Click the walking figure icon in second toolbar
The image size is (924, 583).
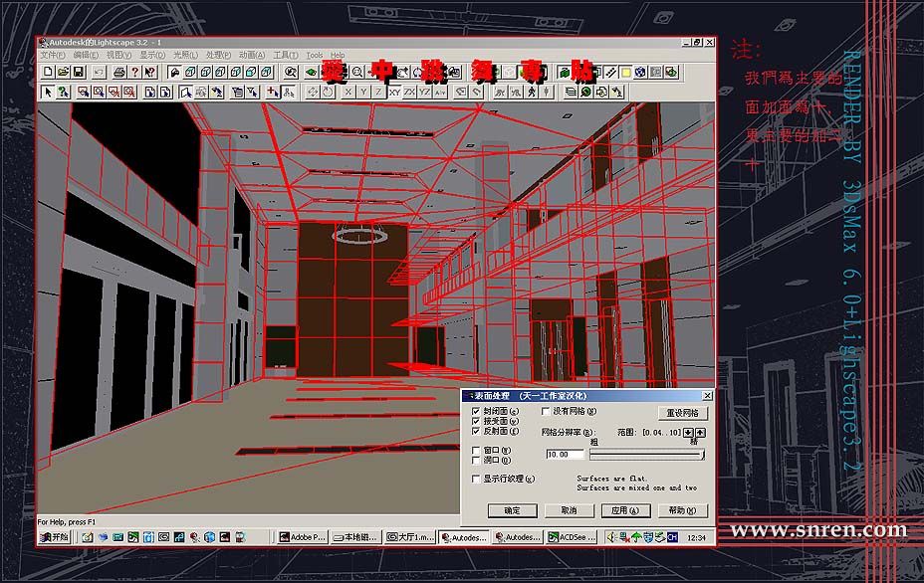532,92
